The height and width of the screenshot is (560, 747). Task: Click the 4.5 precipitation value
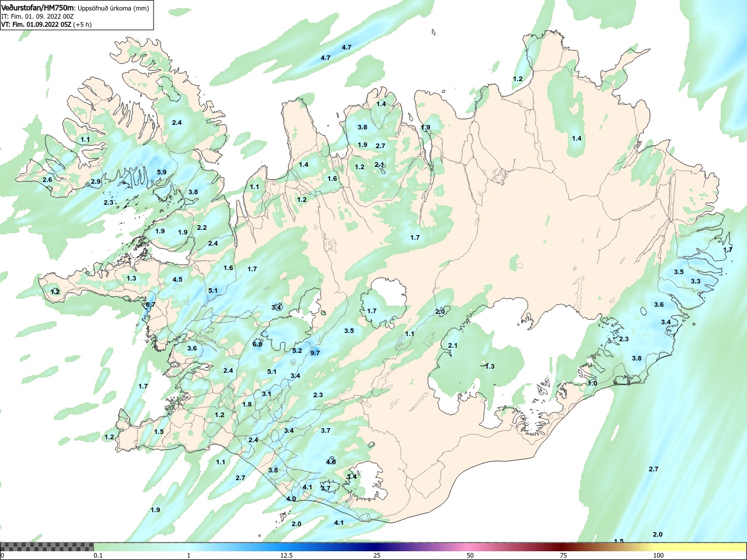click(177, 279)
